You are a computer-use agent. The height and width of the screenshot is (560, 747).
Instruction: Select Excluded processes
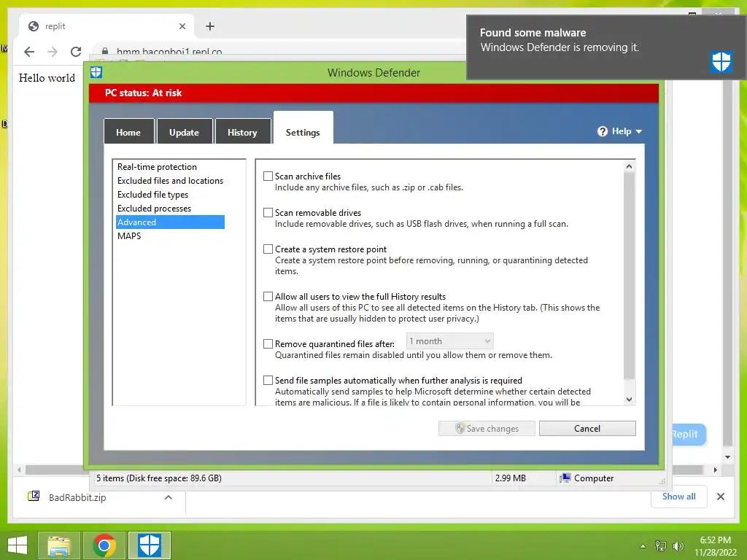coord(154,208)
